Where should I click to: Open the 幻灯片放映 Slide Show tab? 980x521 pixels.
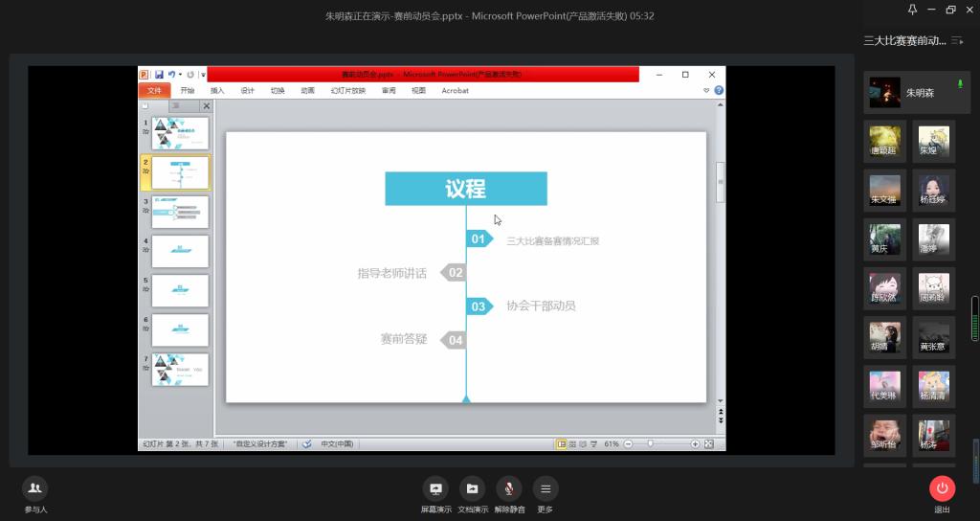tap(347, 91)
